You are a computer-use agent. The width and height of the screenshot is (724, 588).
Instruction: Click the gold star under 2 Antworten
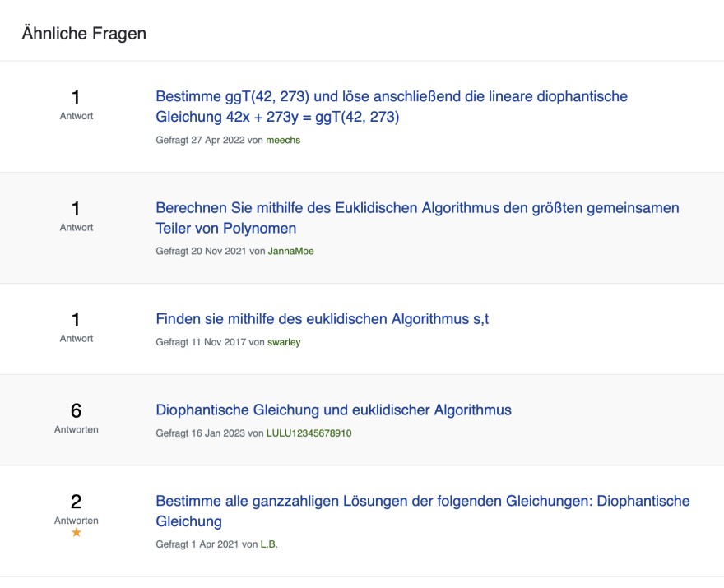(x=77, y=533)
